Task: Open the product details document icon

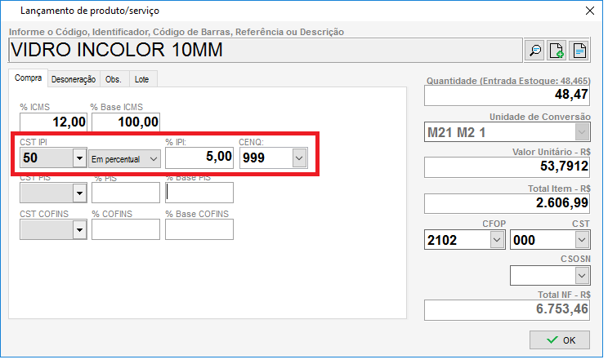Action: [579, 51]
